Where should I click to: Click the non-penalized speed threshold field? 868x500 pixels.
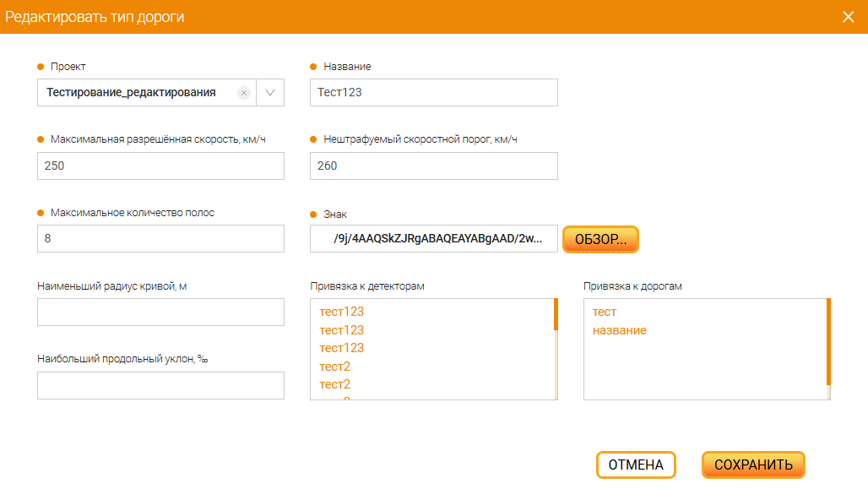(x=433, y=166)
